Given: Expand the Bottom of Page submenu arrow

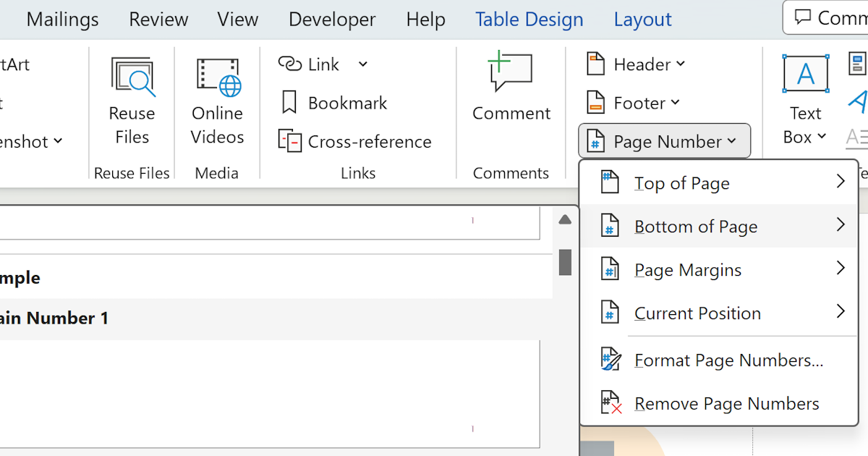Looking at the screenshot, I should (841, 225).
